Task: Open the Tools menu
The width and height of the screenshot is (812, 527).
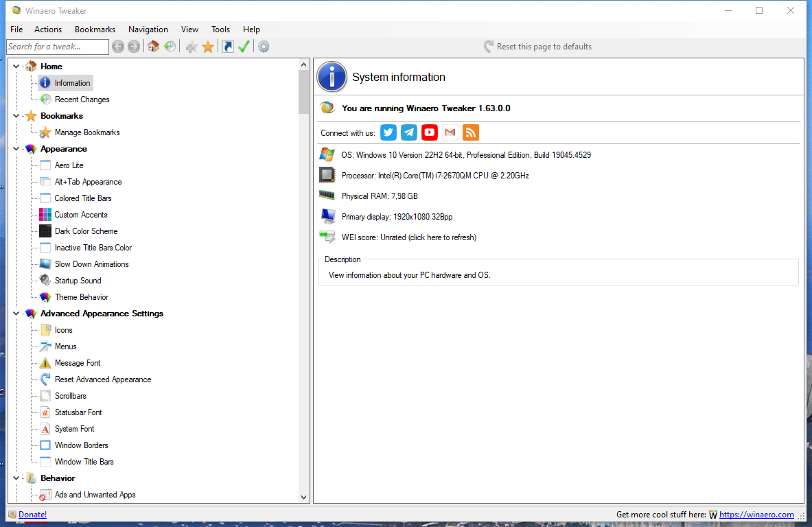Action: tap(220, 30)
